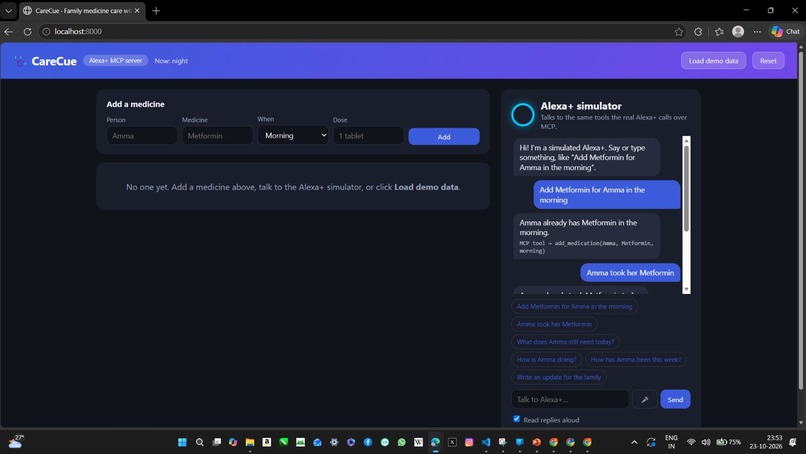The width and height of the screenshot is (806, 454).
Task: Open WhatsApp from the taskbar
Action: 401,442
